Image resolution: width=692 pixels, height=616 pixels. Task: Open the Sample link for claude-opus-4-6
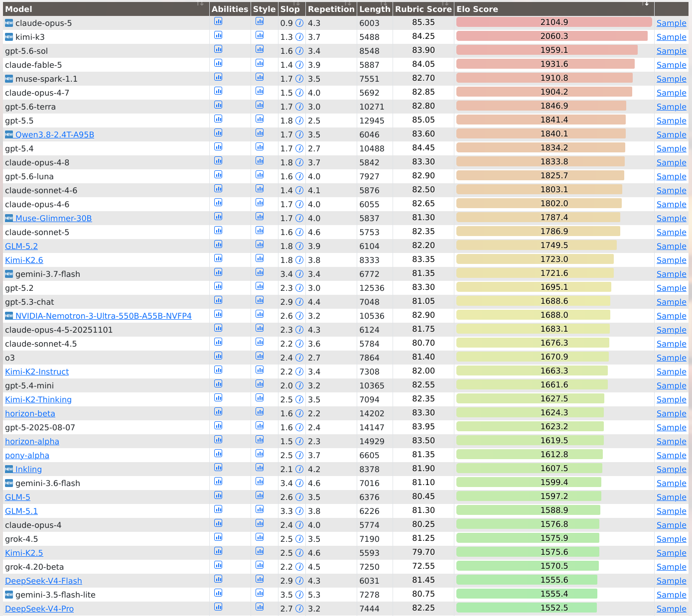click(x=672, y=204)
